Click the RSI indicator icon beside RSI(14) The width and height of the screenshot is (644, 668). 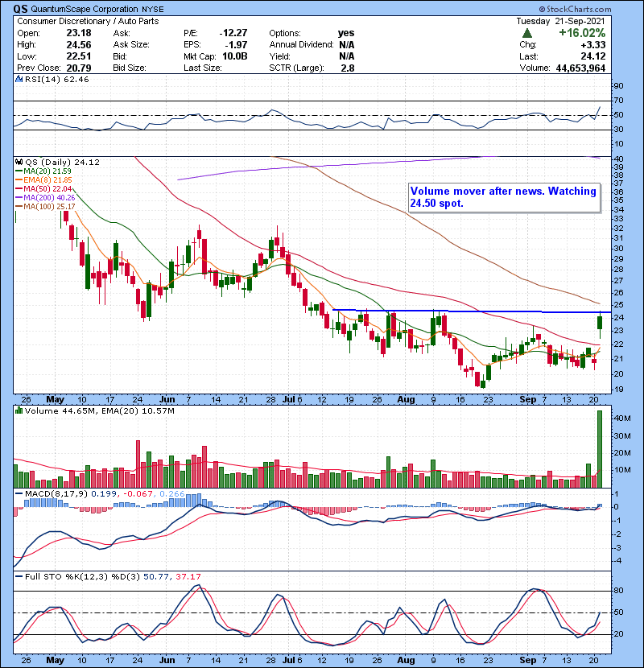[19, 79]
